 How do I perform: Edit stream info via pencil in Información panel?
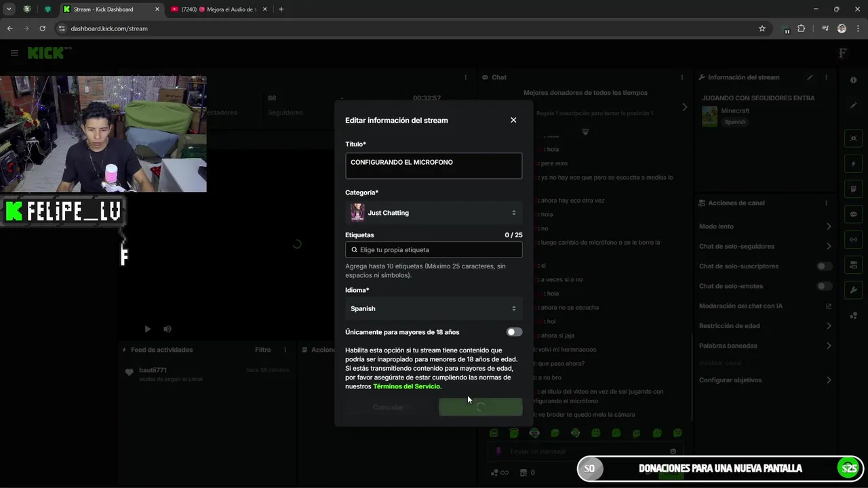[x=810, y=77]
